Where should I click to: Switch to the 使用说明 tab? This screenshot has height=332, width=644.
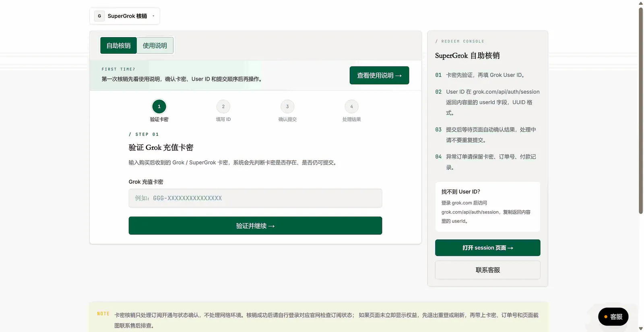[155, 46]
